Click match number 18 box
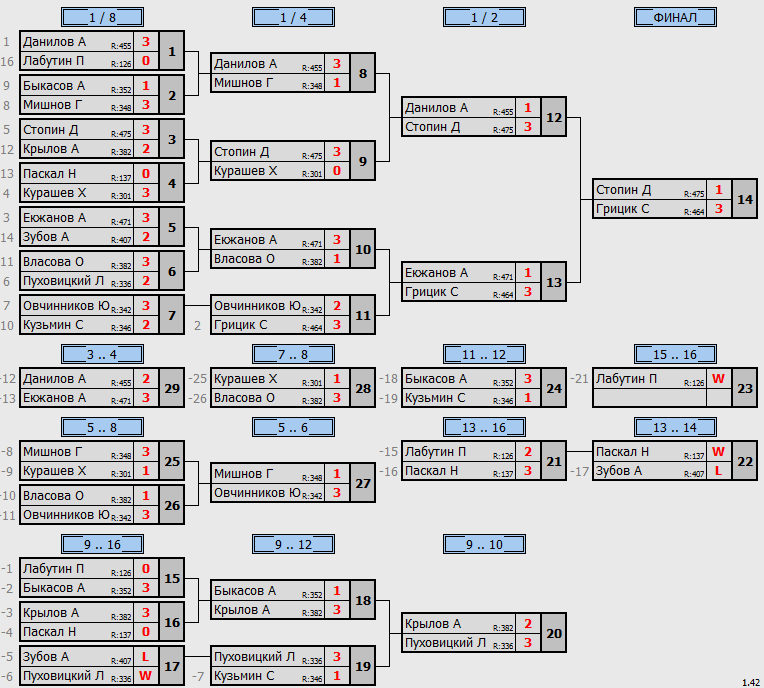The height and width of the screenshot is (688, 764). pyautogui.click(x=363, y=600)
